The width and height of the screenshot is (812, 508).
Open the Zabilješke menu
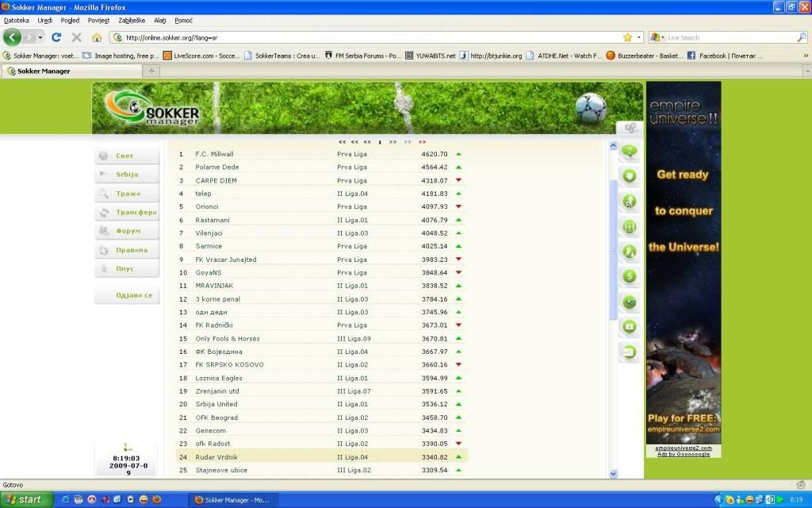pos(132,20)
